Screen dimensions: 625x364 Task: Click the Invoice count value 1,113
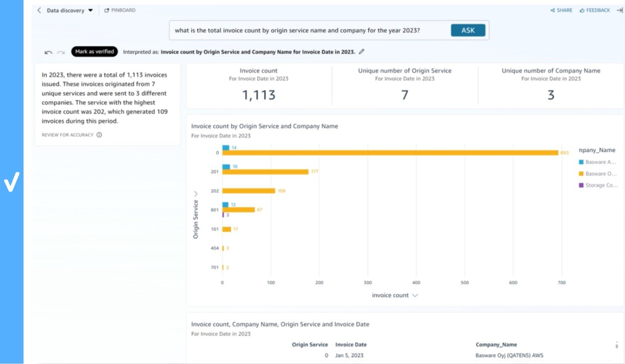259,95
